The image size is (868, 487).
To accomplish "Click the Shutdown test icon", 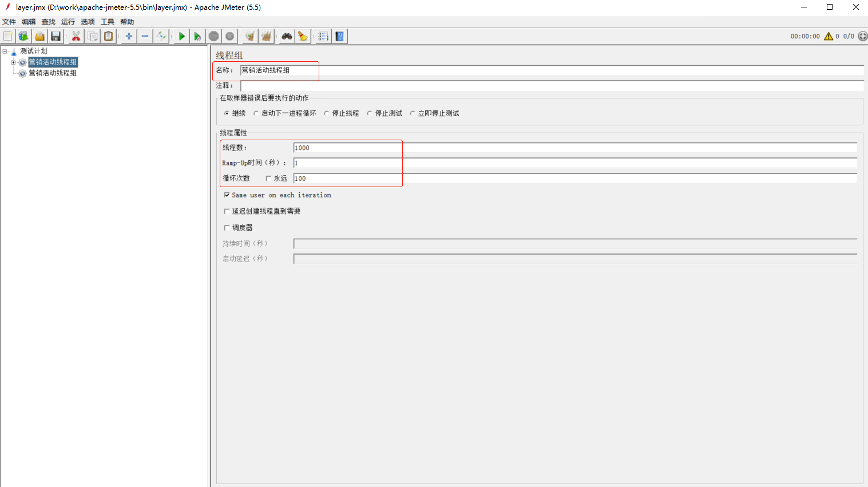I will coord(229,36).
